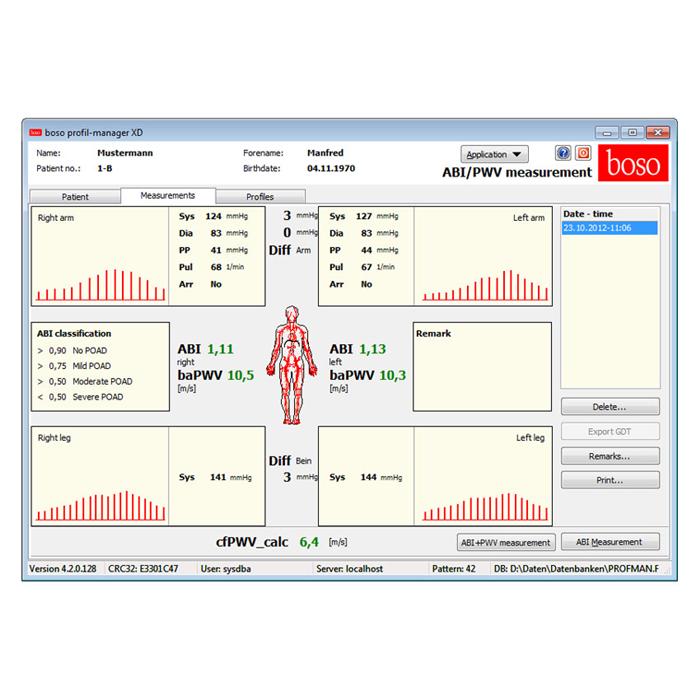This screenshot has height=700, width=700.
Task: Start an ABI+PWV measurement
Action: [x=505, y=542]
